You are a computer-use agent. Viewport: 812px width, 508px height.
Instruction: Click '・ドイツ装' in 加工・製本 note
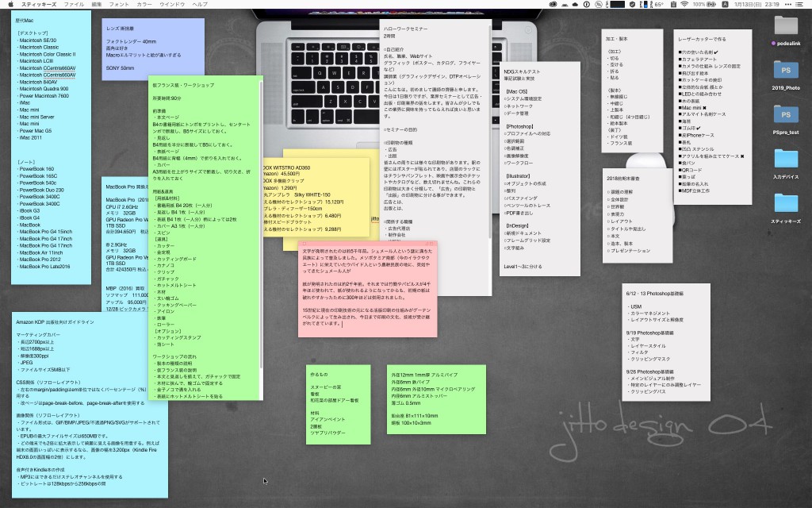pos(617,137)
